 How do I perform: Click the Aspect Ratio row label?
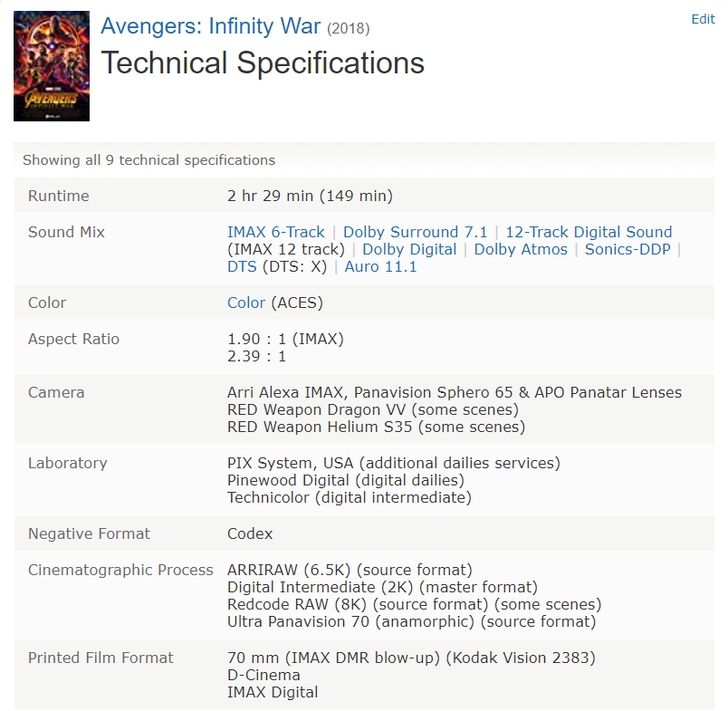(73, 339)
